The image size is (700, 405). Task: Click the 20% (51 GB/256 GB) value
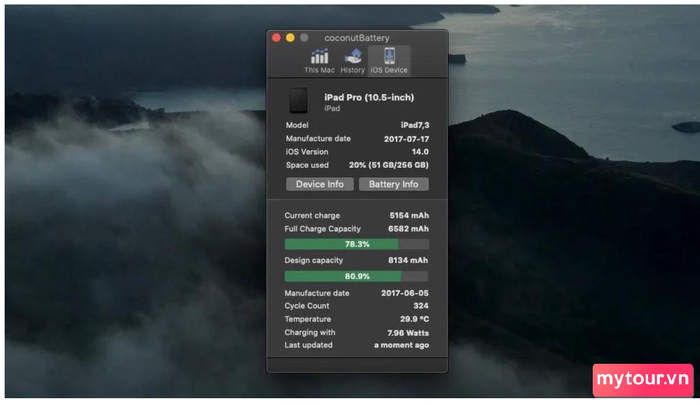tap(389, 165)
